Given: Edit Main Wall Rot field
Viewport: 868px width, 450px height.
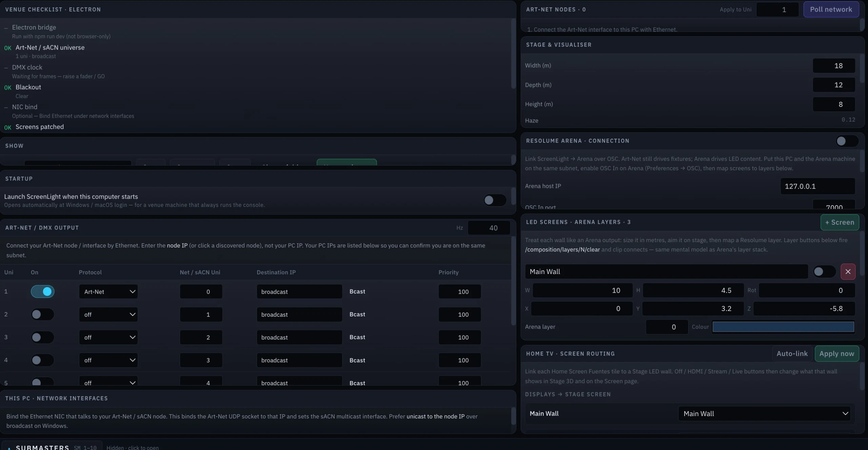Looking at the screenshot, I should pos(807,291).
